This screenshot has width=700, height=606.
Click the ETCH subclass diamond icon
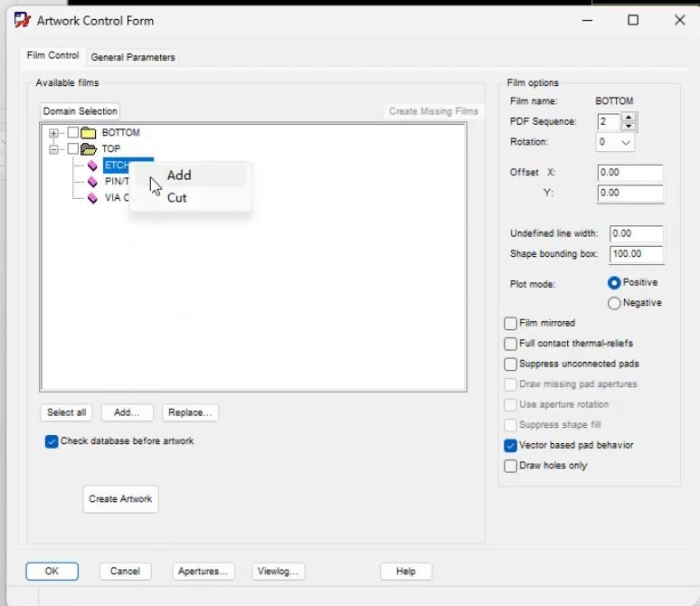[92, 166]
